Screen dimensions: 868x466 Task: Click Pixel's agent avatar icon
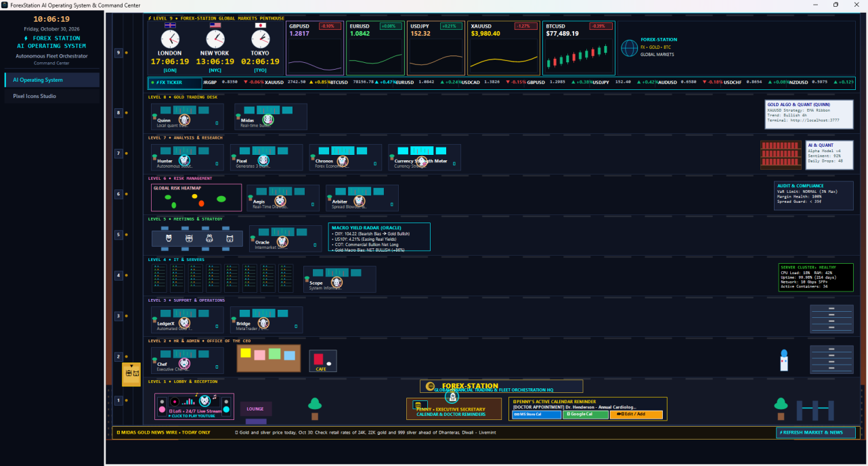coord(263,160)
